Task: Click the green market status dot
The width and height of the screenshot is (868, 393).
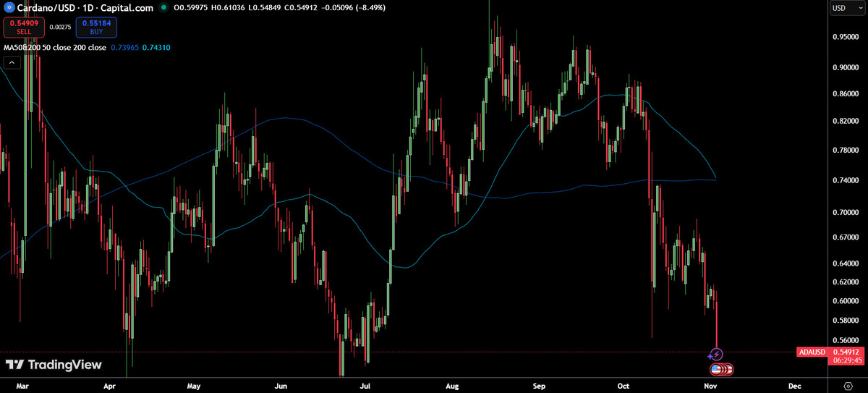Action: click(x=166, y=8)
